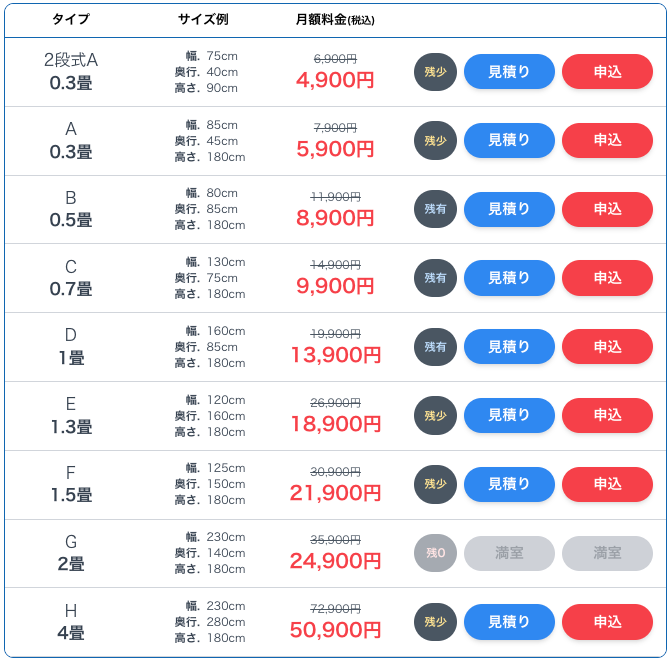
Task: Click 残少 badge in type E row
Action: click(x=435, y=415)
